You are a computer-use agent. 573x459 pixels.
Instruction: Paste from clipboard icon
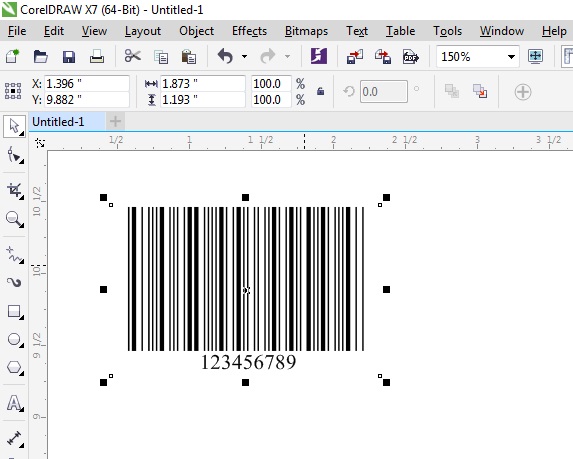click(189, 57)
